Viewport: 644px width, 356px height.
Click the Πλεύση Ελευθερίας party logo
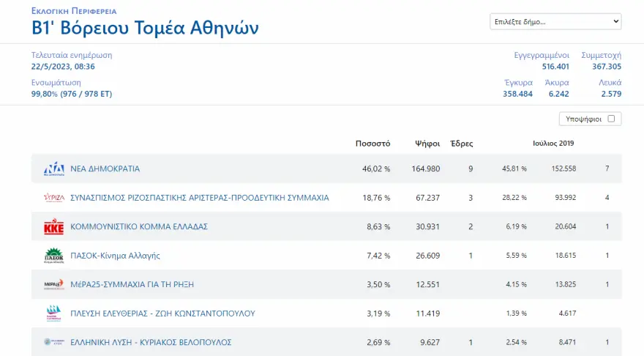click(54, 314)
